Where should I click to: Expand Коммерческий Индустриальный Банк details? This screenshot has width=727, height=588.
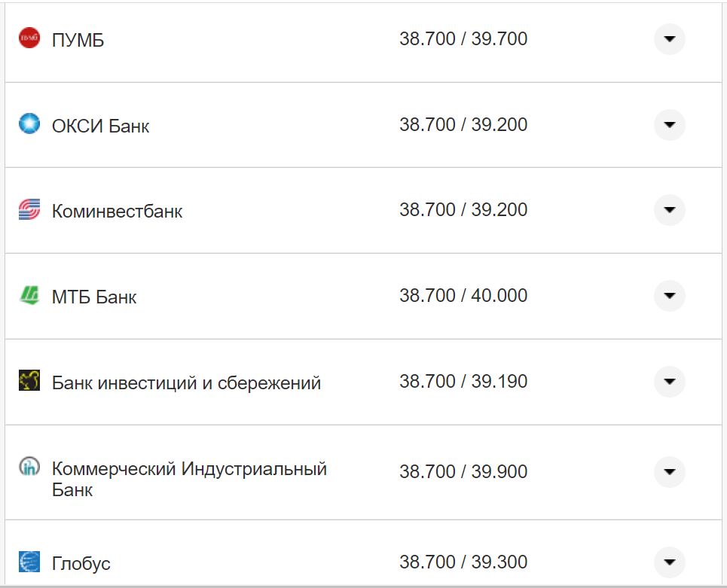[x=669, y=472]
